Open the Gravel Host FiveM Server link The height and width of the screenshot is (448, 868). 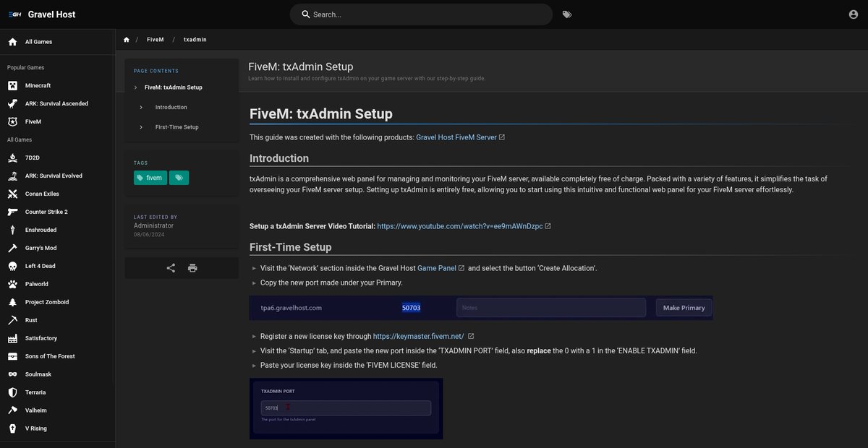[x=456, y=137]
